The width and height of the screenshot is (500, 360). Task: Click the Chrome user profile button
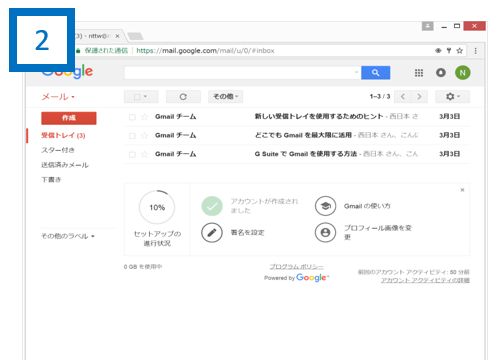pyautogui.click(x=427, y=26)
